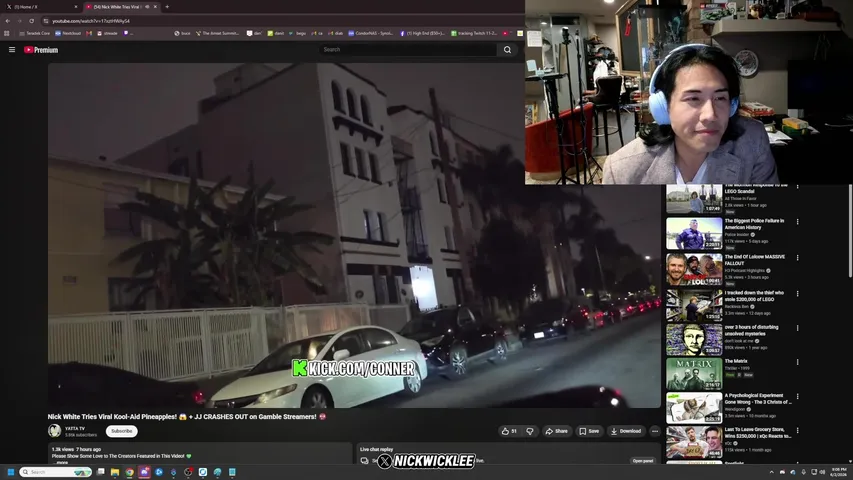
Task: Open the clock and date in taskbar
Action: point(839,472)
